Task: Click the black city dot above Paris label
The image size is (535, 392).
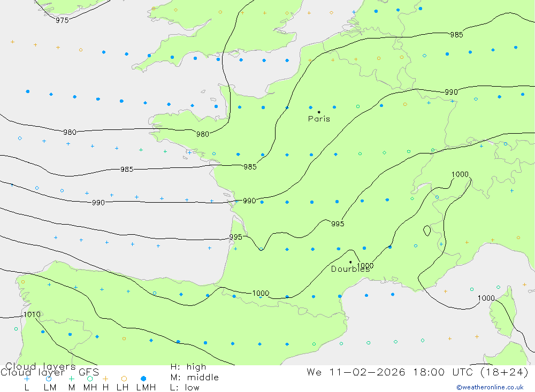Action: pos(319,112)
